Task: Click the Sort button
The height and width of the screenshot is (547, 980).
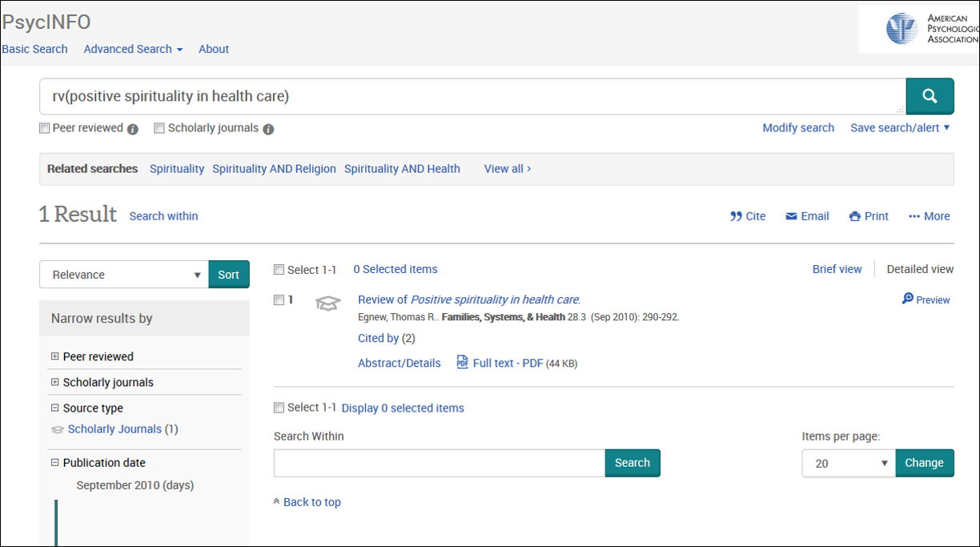Action: (229, 274)
